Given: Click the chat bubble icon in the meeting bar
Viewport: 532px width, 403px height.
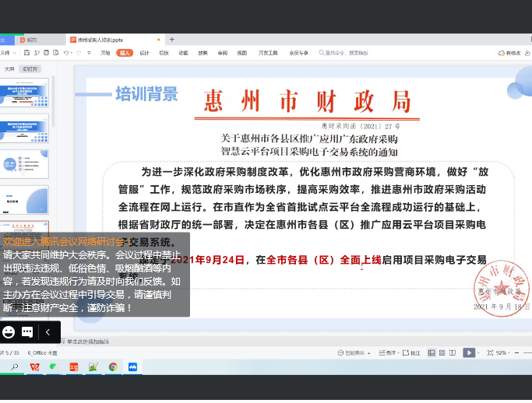Looking at the screenshot, I should (27, 332).
